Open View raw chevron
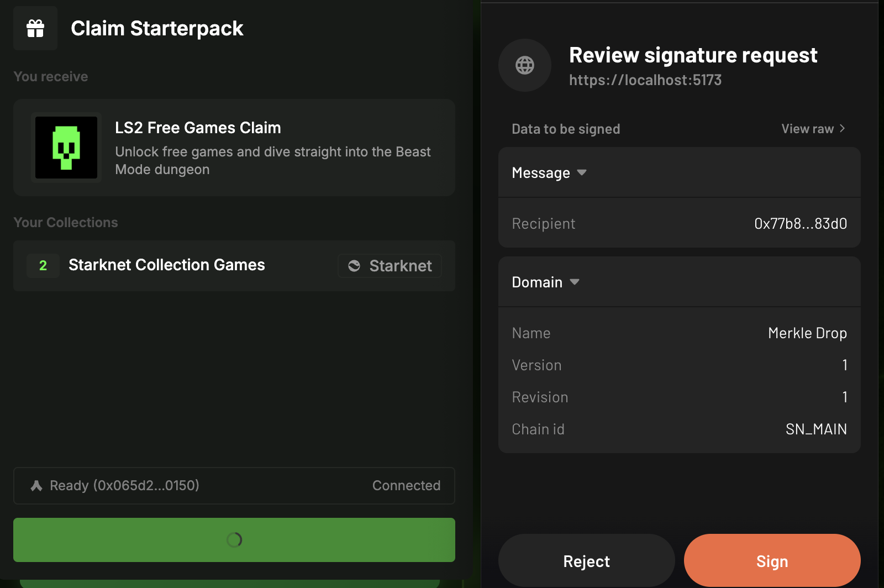 (843, 129)
